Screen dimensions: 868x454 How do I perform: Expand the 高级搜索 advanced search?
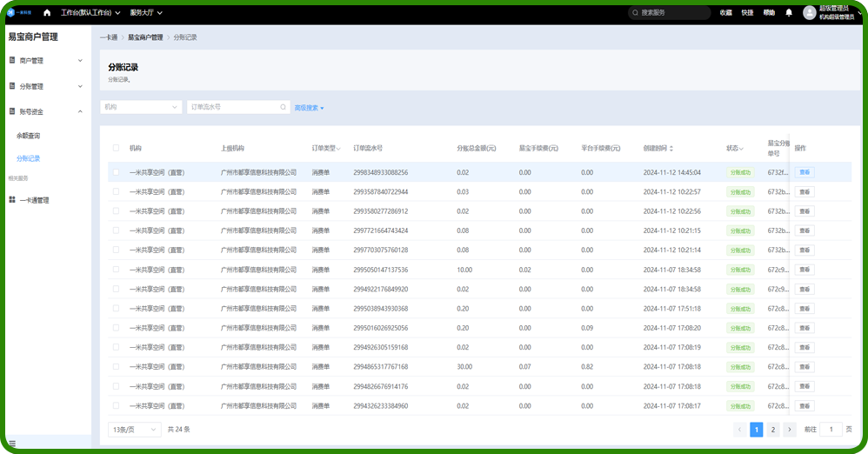(309, 108)
